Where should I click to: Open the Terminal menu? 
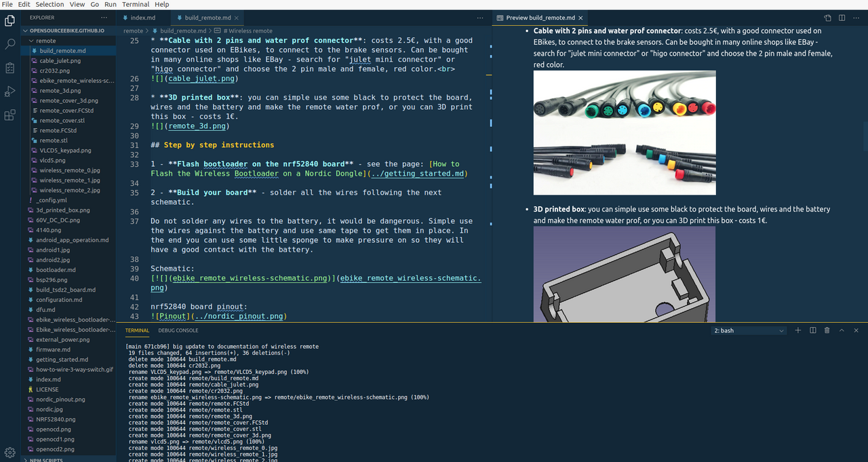pos(136,4)
